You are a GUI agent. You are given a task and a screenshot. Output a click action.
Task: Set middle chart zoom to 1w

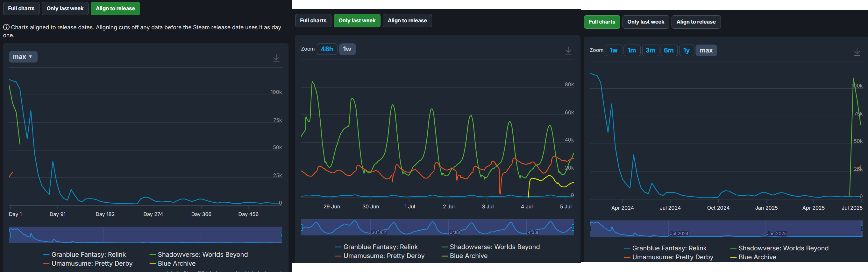[x=347, y=49]
